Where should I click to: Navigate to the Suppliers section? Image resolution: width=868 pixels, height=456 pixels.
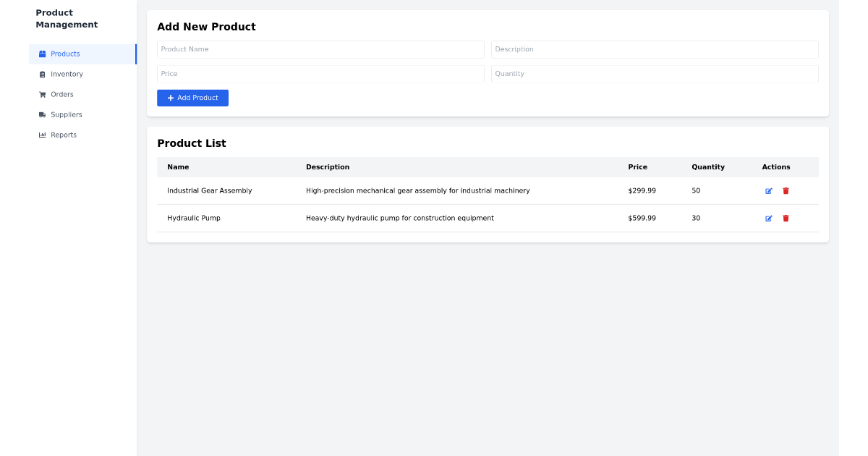pyautogui.click(x=65, y=114)
